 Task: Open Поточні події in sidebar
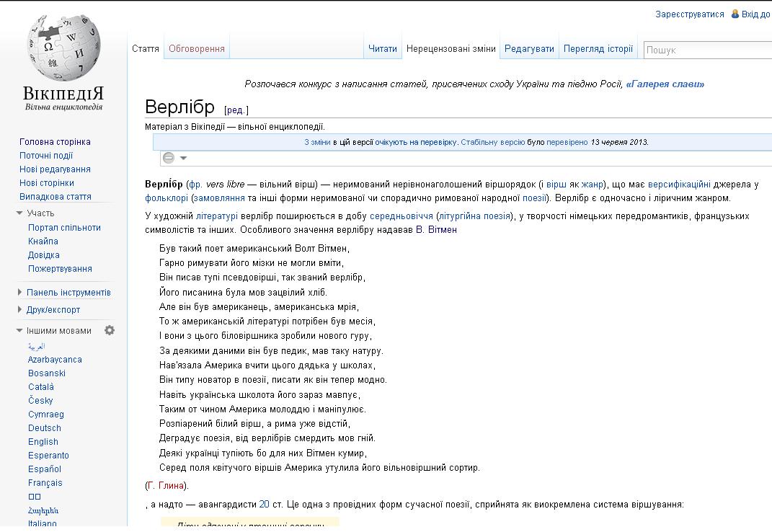click(x=46, y=156)
